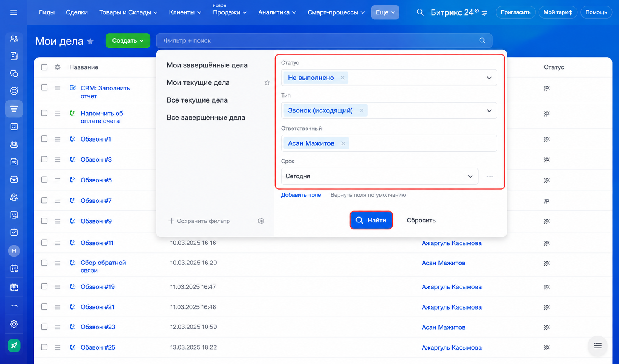This screenshot has width=619, height=364.
Task: Go to the Сделки section
Action: (x=77, y=12)
